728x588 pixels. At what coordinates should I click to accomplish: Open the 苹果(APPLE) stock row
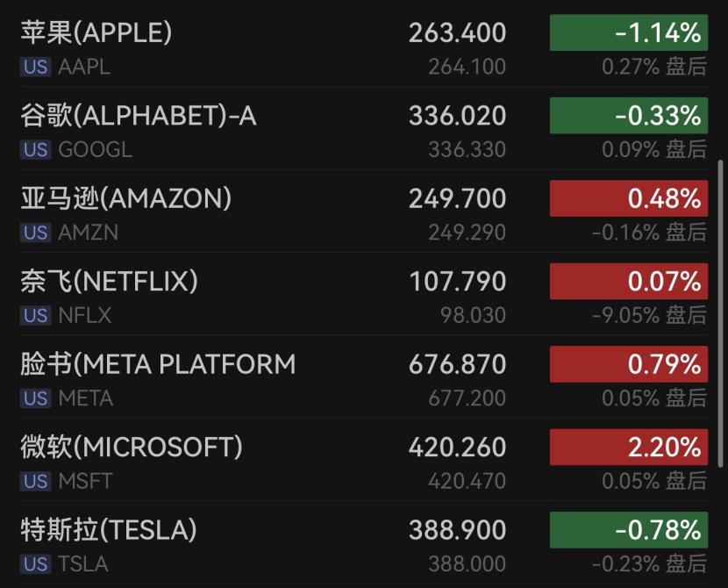pos(96,33)
